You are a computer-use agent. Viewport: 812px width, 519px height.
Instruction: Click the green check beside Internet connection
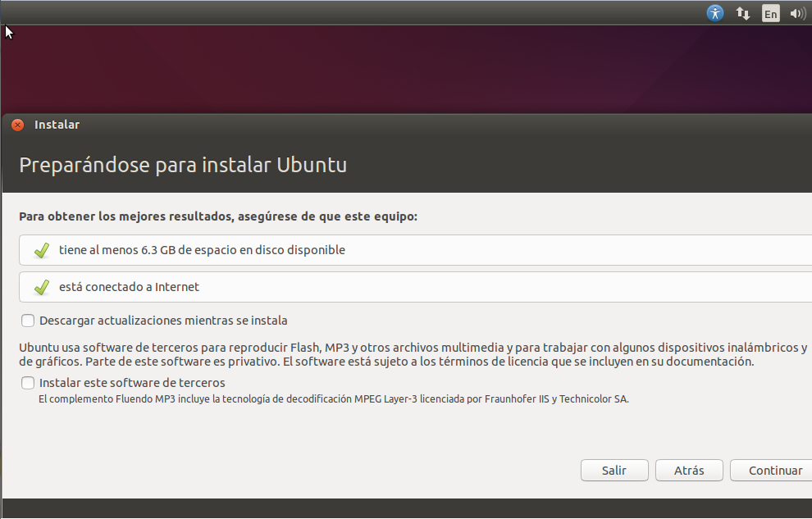click(42, 287)
